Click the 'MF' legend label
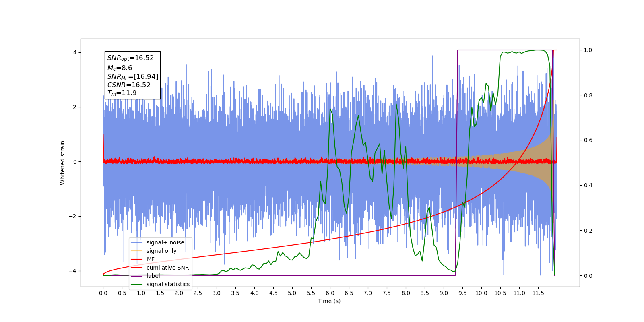644x322 pixels. click(x=151, y=259)
